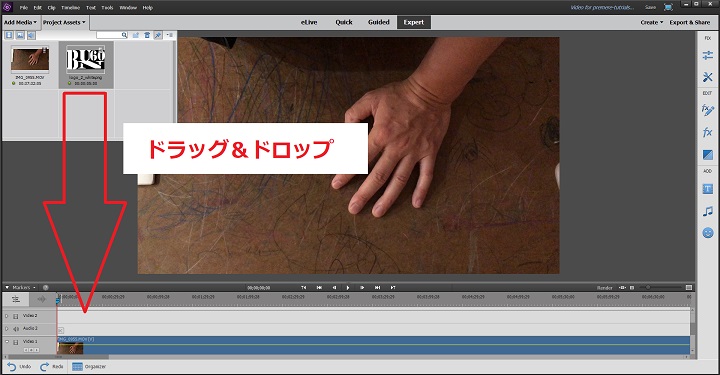The image size is (720, 375).
Task: Switch to the Guided tab
Action: tap(379, 22)
